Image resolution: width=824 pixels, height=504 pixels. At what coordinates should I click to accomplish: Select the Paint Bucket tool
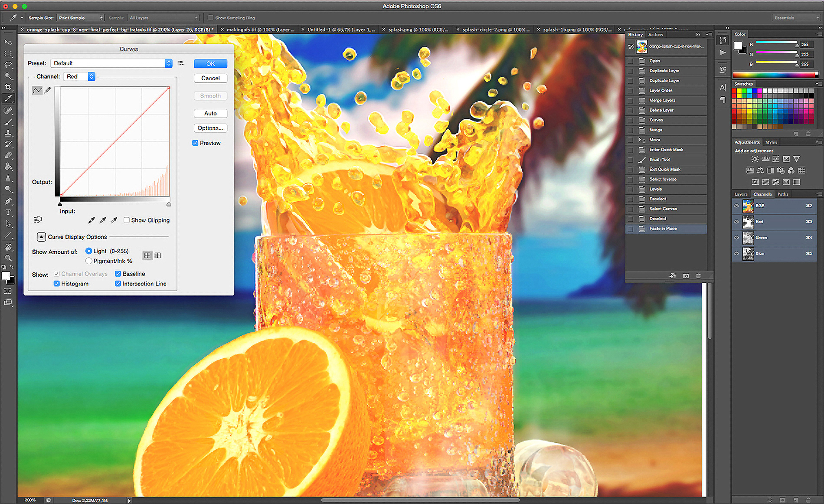pyautogui.click(x=8, y=167)
